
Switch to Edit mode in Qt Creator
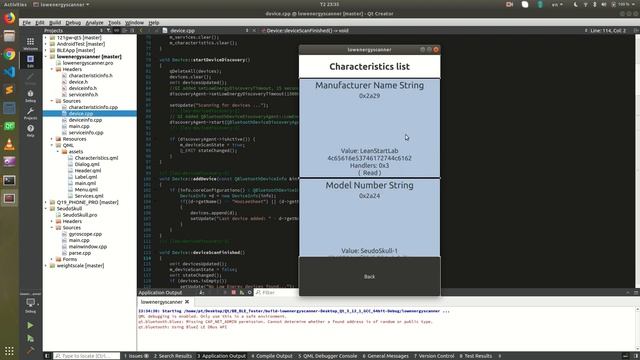(31, 61)
